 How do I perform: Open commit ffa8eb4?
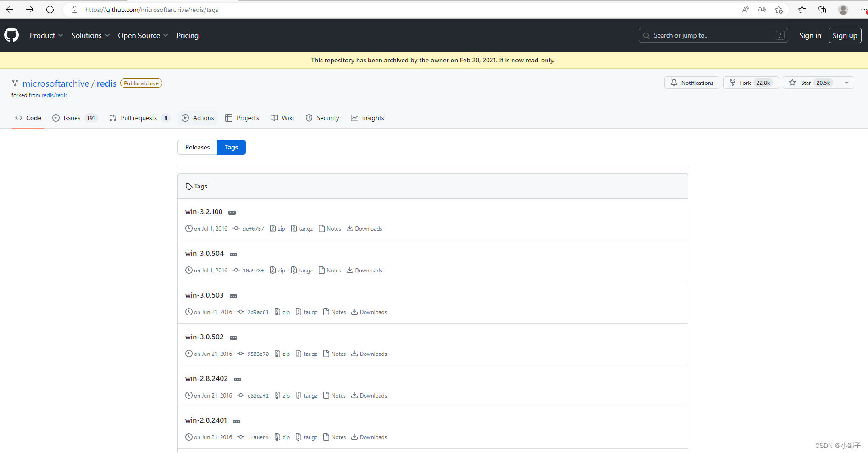(253, 437)
